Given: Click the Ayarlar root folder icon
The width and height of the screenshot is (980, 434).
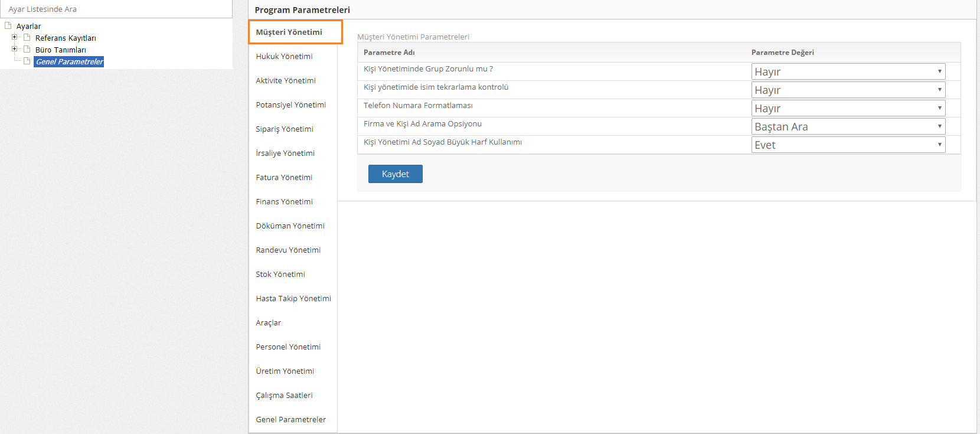Looking at the screenshot, I should click(x=8, y=26).
